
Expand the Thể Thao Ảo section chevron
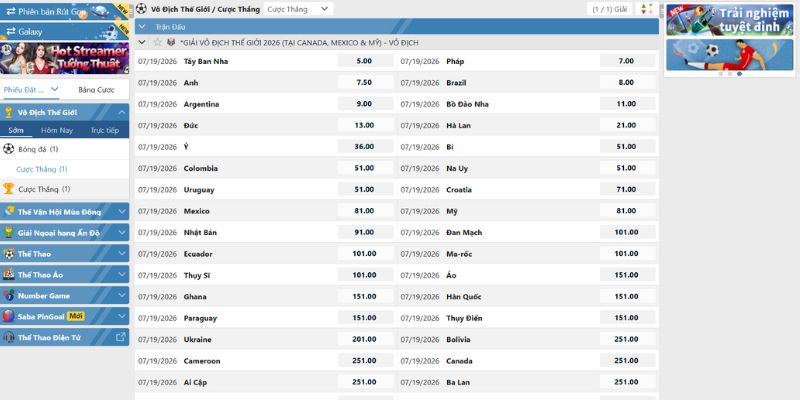tap(121, 274)
